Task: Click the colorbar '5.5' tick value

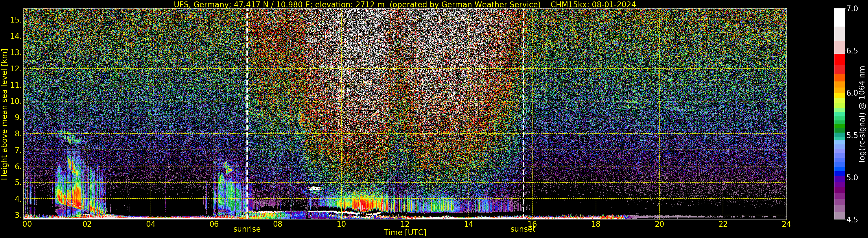Action: point(852,135)
